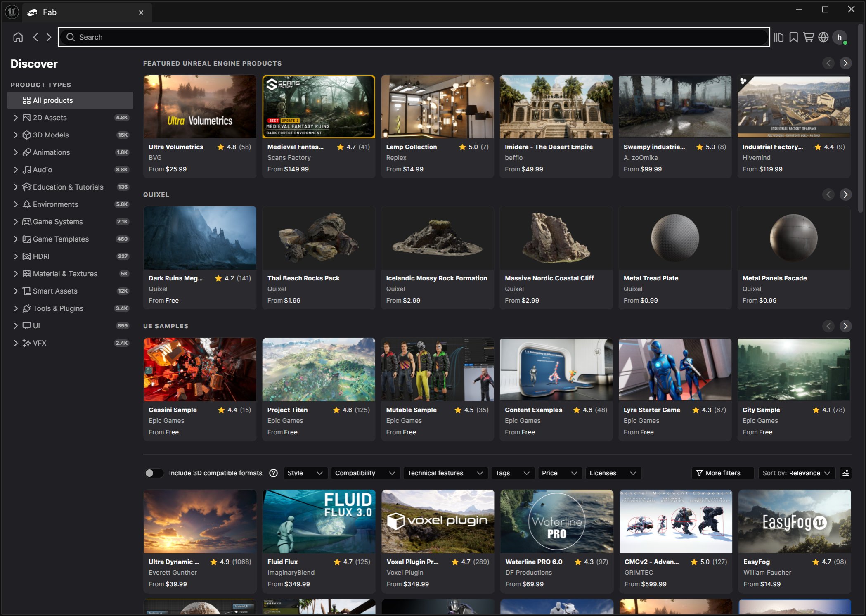Viewport: 866px width, 616px height.
Task: Click the globe language icon
Action: tap(823, 37)
